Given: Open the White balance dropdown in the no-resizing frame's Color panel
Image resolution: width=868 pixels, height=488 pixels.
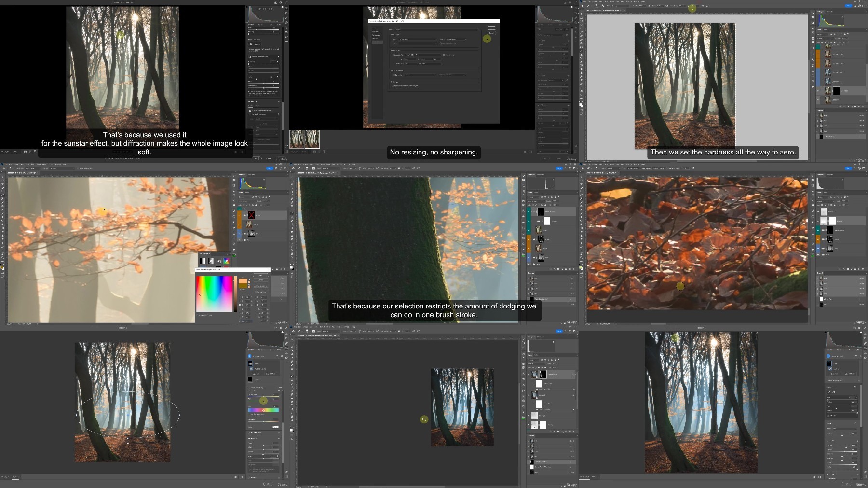Looking at the screenshot, I should [556, 80].
